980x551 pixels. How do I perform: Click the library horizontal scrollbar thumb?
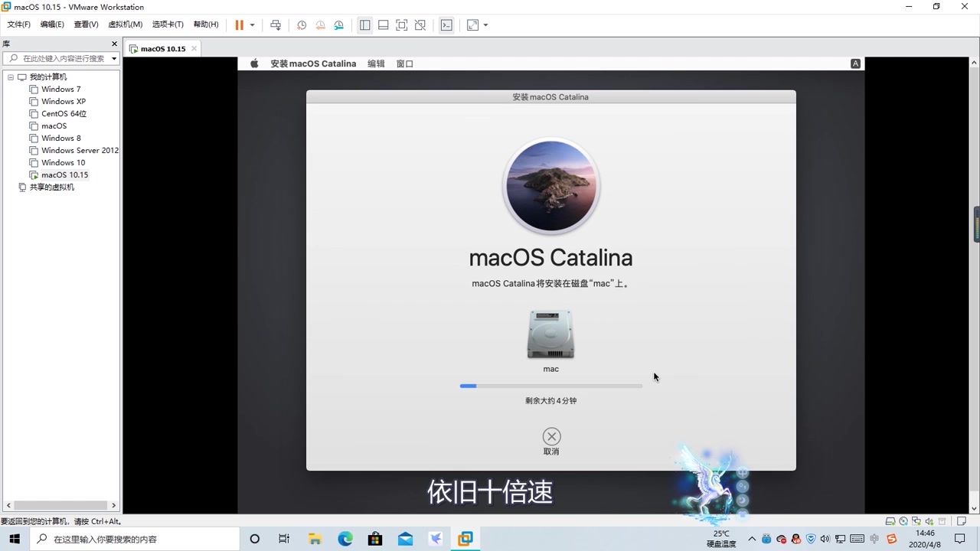coord(61,505)
